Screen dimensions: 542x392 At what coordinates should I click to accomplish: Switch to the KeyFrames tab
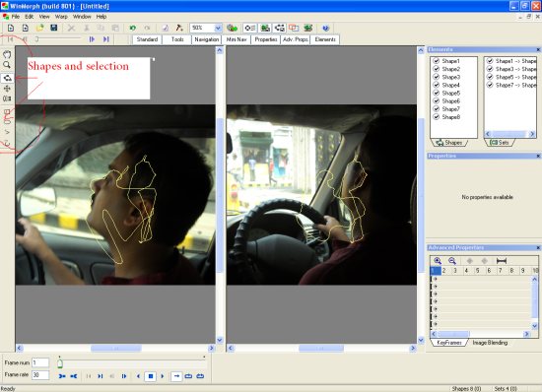coord(449,343)
